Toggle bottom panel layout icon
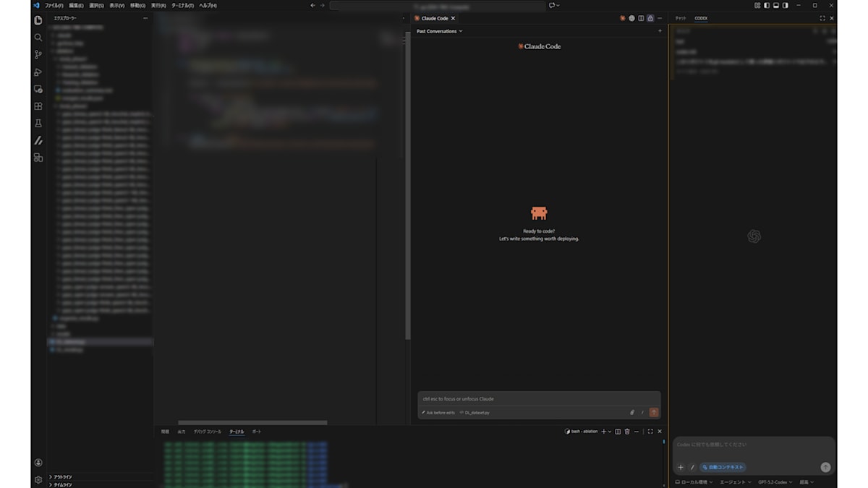Viewport: 868px width, 488px height. (776, 5)
